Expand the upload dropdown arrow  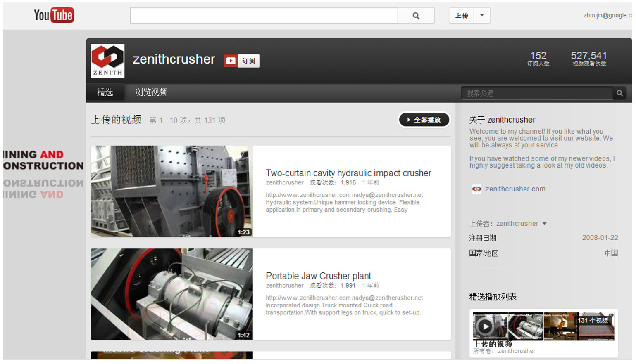pyautogui.click(x=482, y=16)
